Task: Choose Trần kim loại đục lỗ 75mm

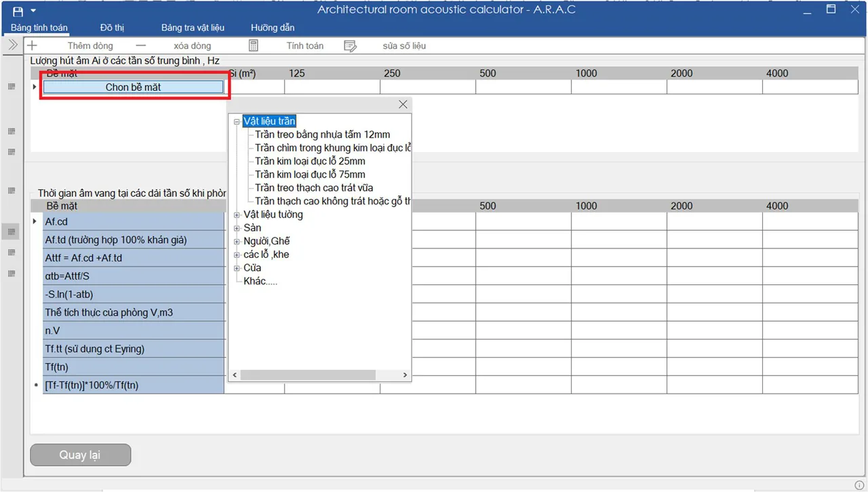Action: [x=310, y=174]
